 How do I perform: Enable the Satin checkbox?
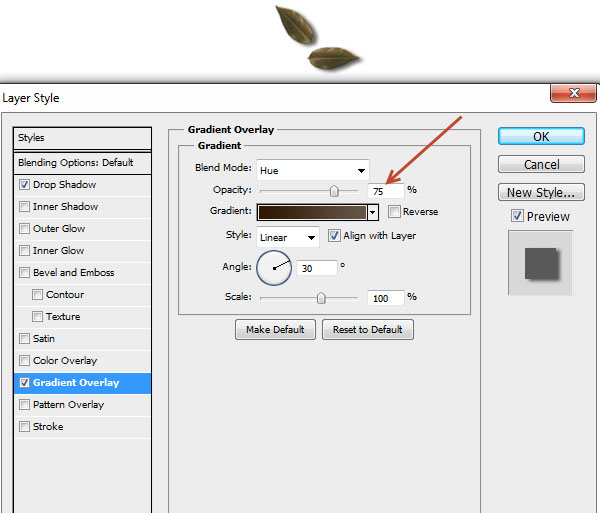pos(24,339)
